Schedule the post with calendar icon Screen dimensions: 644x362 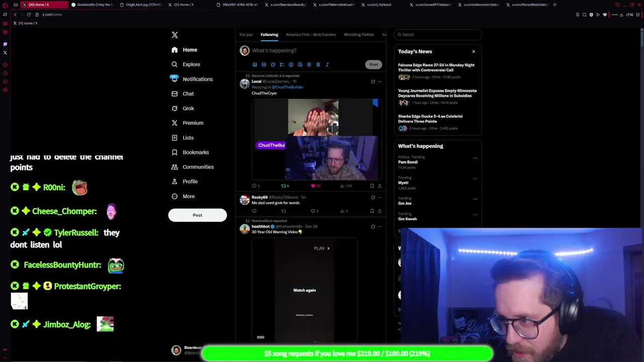coord(300,64)
